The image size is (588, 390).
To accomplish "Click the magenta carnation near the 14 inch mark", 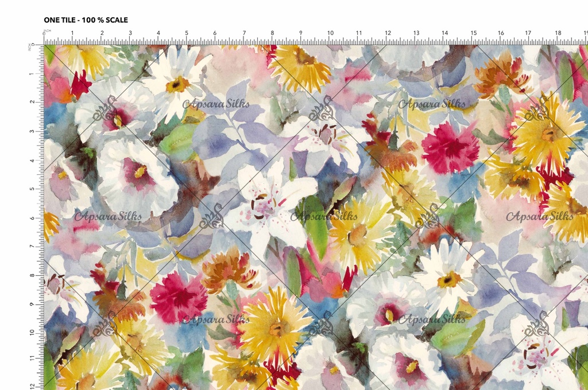I will tap(450, 147).
